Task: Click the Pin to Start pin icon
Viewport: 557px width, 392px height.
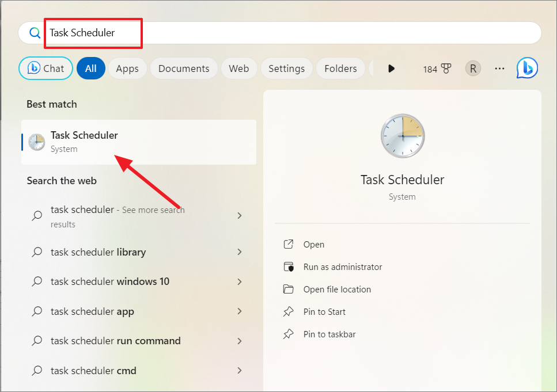Action: (289, 312)
